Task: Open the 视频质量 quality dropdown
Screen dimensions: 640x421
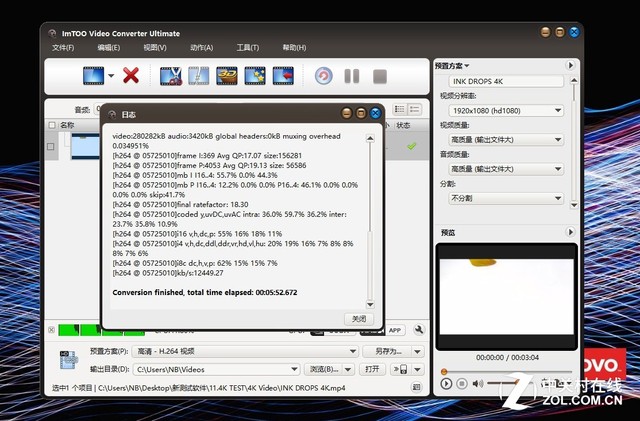Action: pyautogui.click(x=506, y=140)
